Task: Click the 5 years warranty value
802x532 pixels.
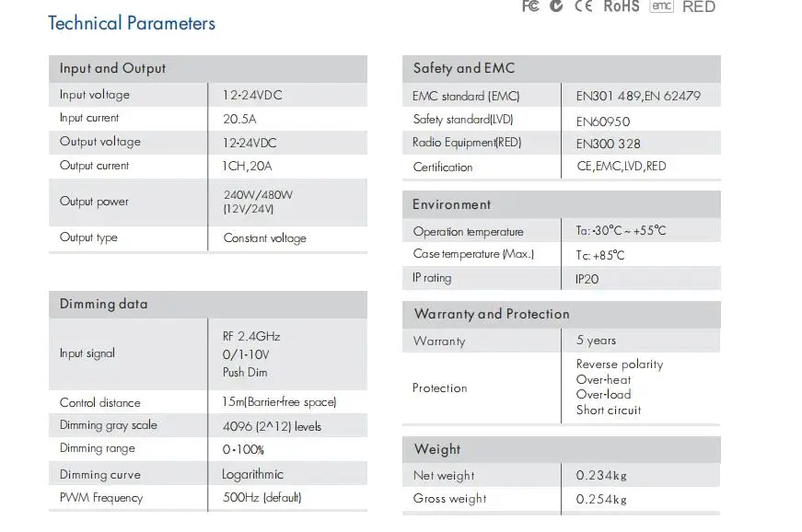Action: (596, 341)
